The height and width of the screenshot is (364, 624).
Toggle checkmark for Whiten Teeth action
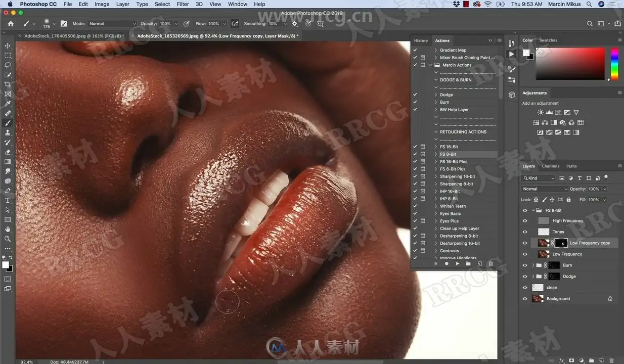pos(415,206)
